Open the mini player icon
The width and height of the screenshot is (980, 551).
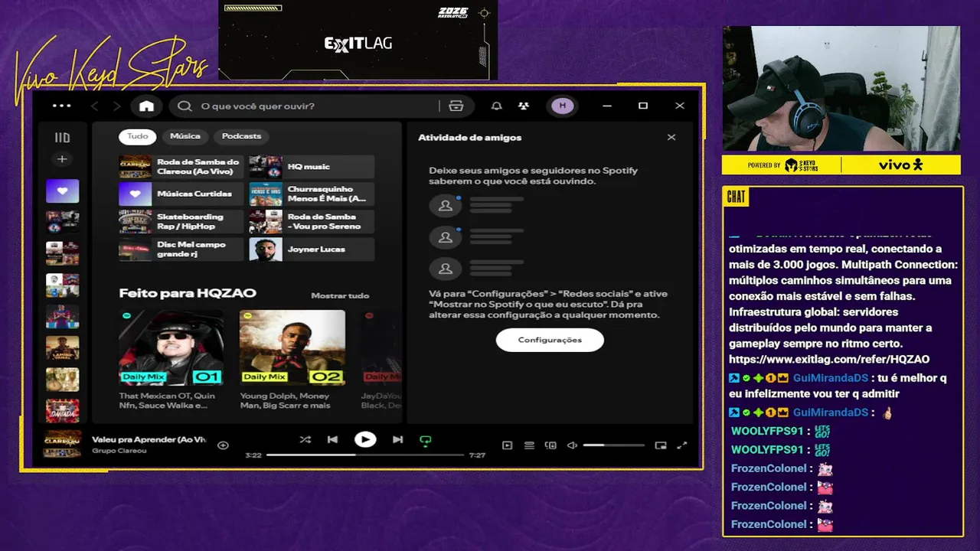tap(661, 445)
